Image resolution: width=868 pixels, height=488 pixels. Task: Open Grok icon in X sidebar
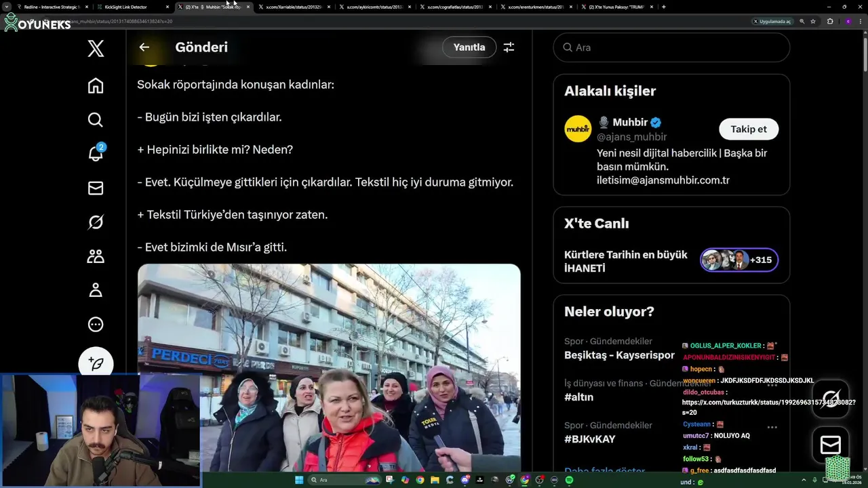coord(96,222)
